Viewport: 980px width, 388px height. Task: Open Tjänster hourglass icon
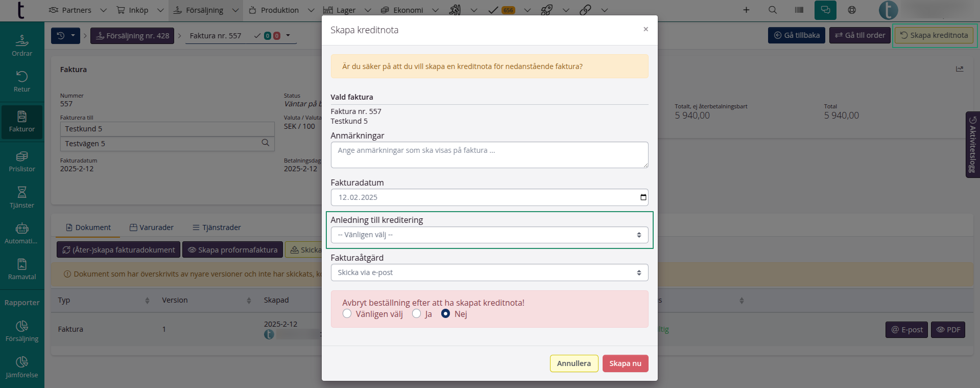pyautogui.click(x=22, y=197)
